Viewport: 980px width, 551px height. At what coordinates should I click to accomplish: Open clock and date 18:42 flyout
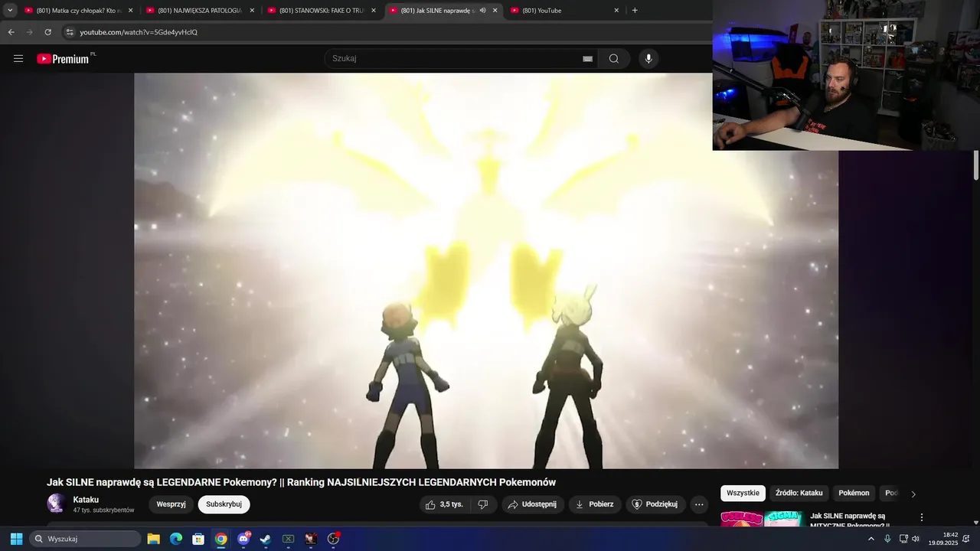(943, 539)
